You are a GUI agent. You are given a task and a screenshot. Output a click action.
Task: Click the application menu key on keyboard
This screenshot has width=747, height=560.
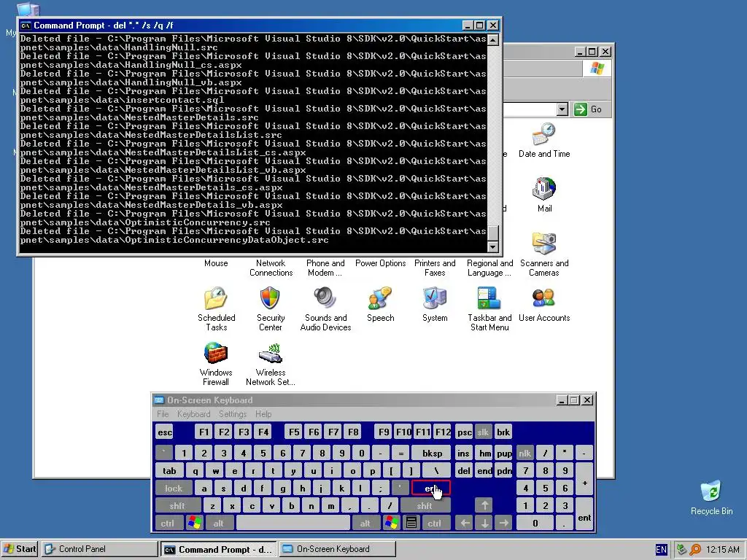click(x=411, y=523)
